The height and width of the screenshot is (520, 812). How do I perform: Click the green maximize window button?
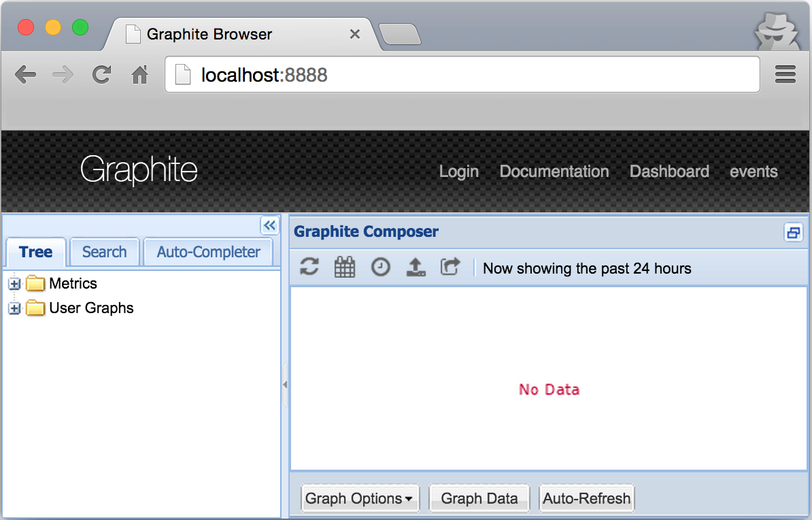pos(80,27)
